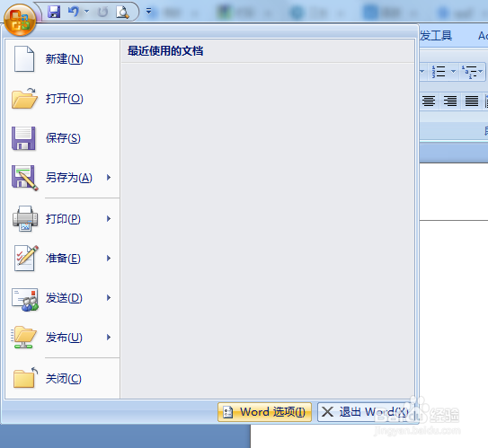488x448 pixels.
Task: Click the Undo arrow icon
Action: 74,12
